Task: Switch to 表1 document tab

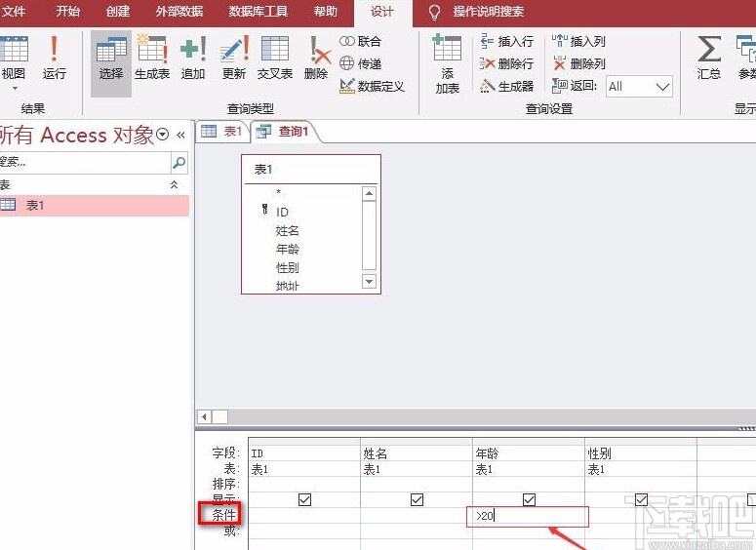Action: click(222, 131)
